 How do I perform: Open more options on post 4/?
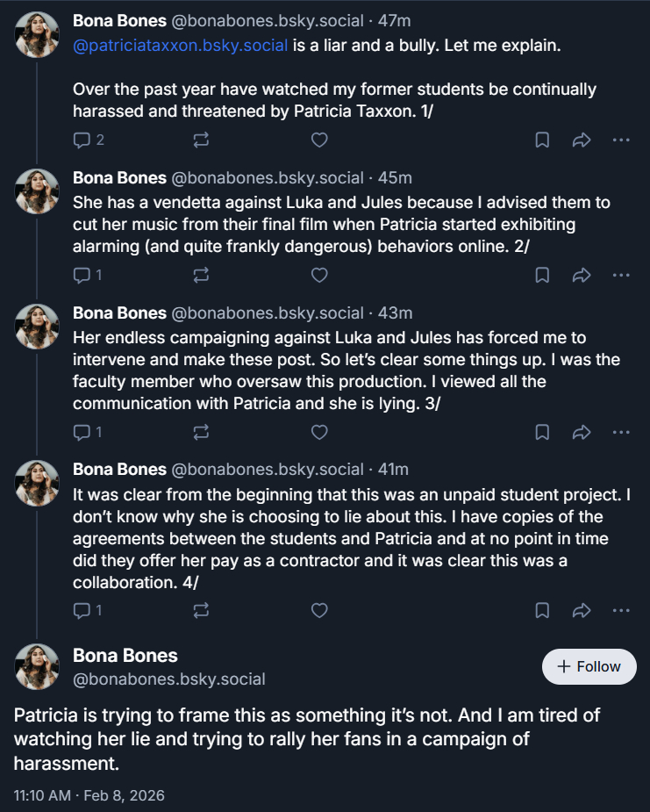pyautogui.click(x=621, y=609)
